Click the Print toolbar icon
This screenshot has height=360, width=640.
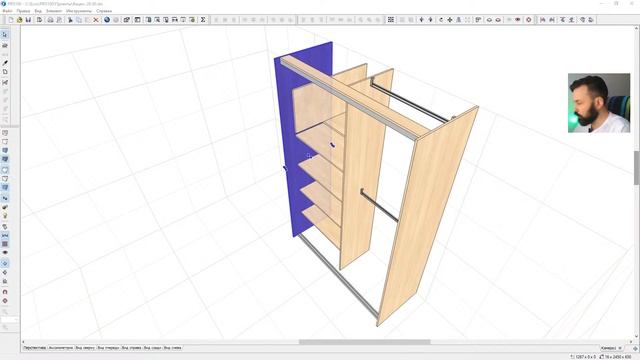tap(50, 20)
